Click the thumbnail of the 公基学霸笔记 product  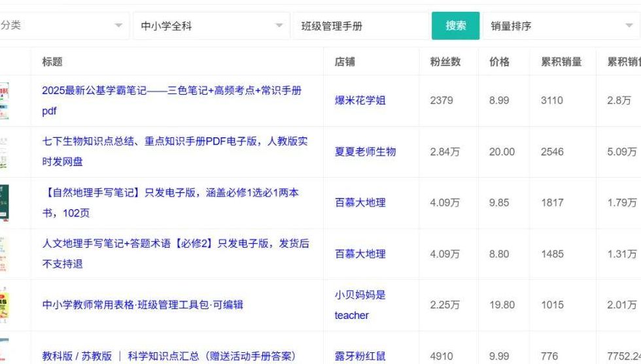pyautogui.click(x=4, y=101)
